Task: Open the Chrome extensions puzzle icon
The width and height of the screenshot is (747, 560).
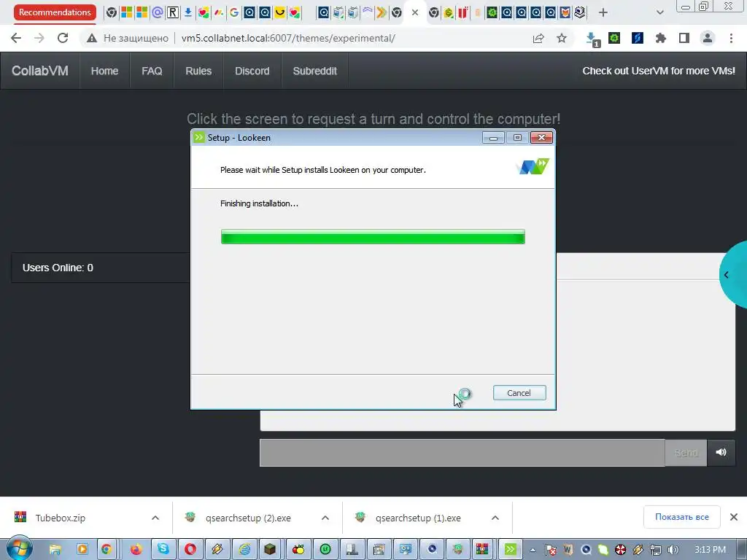Action: tap(661, 38)
